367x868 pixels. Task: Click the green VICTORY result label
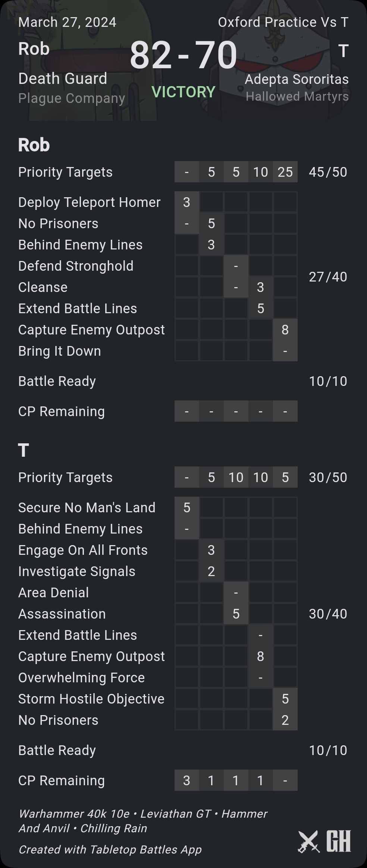pos(183,92)
